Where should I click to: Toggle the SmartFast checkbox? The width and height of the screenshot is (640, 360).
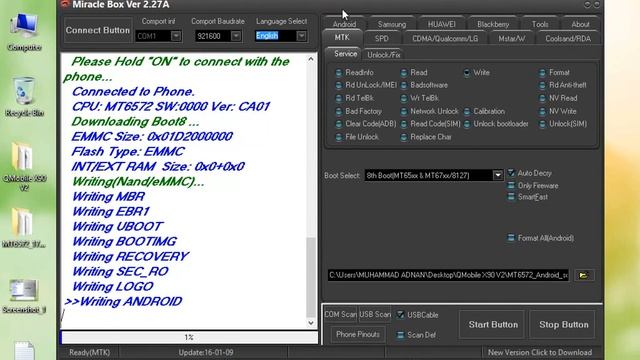[511, 197]
